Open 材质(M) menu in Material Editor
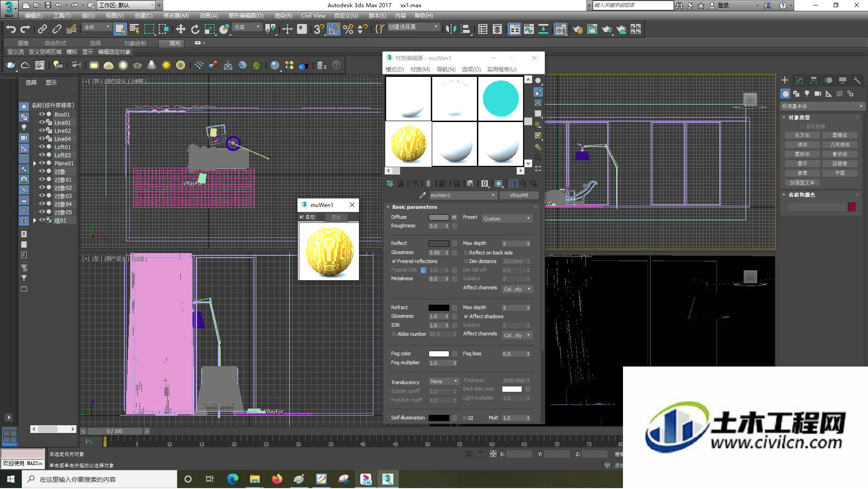 pos(420,69)
